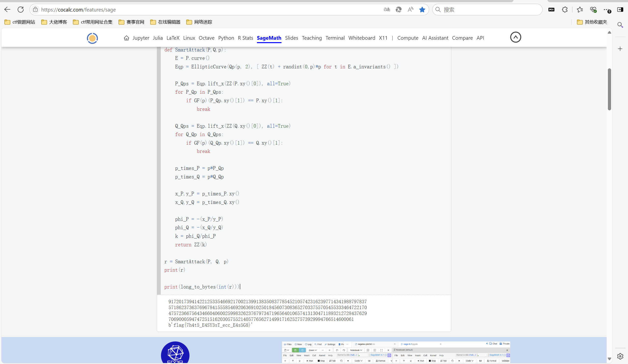This screenshot has height=364, width=628.
Task: Open browser essentials heart icon
Action: click(593, 10)
